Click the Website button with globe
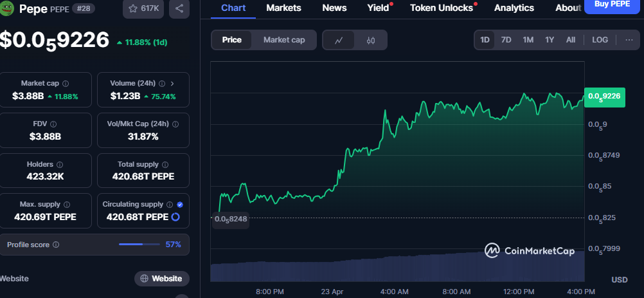This screenshot has width=644, height=298. tap(162, 278)
